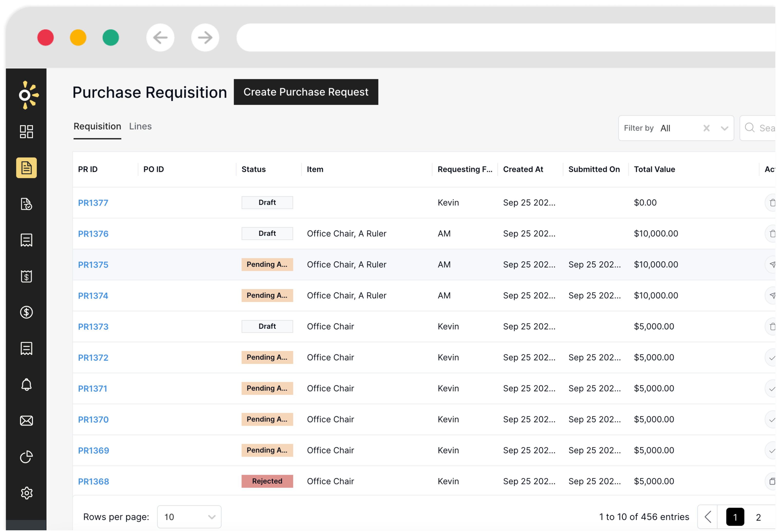This screenshot has width=777, height=532.
Task: Clear the Filter by All selection
Action: 707,128
